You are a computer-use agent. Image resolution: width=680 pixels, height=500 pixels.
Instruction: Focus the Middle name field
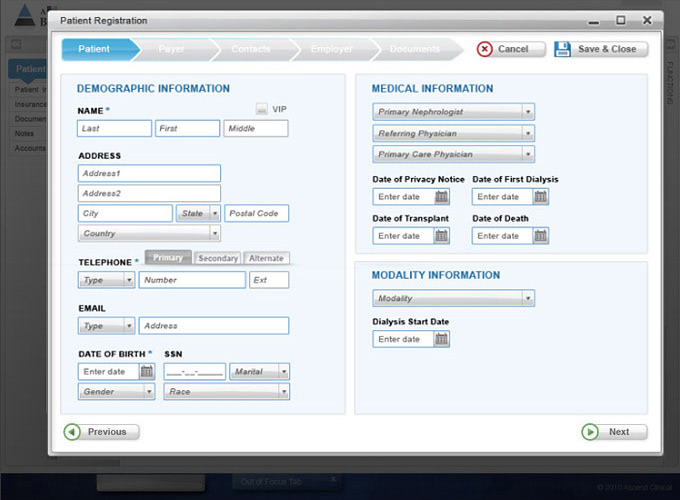(x=256, y=128)
